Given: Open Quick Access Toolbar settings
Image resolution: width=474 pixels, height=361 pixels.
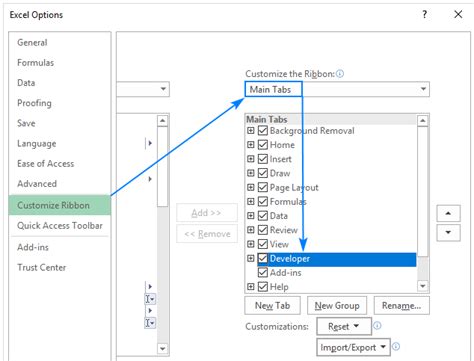Looking at the screenshot, I should point(60,226).
